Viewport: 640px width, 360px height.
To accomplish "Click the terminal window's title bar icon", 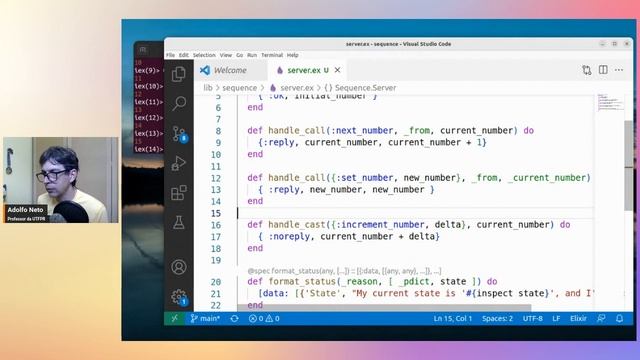I will point(142,49).
